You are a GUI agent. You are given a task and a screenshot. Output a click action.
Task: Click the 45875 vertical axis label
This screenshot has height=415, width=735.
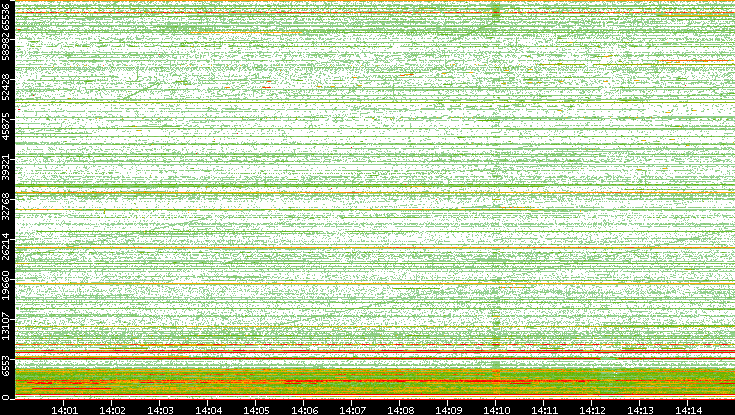[5, 125]
